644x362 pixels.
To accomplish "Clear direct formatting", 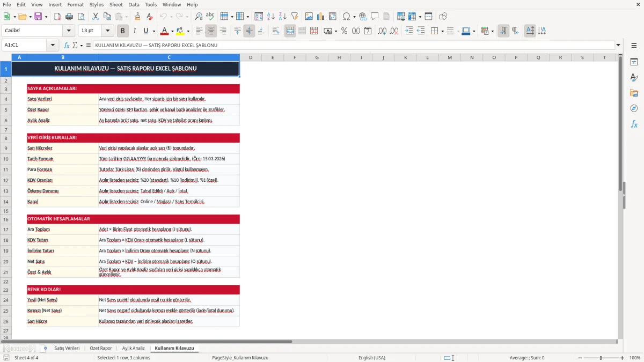I will coord(149,17).
